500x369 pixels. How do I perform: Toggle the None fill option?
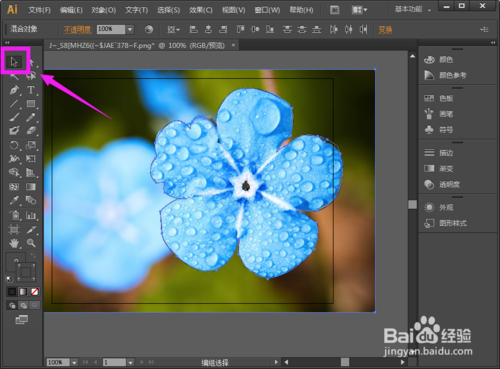[x=34, y=292]
